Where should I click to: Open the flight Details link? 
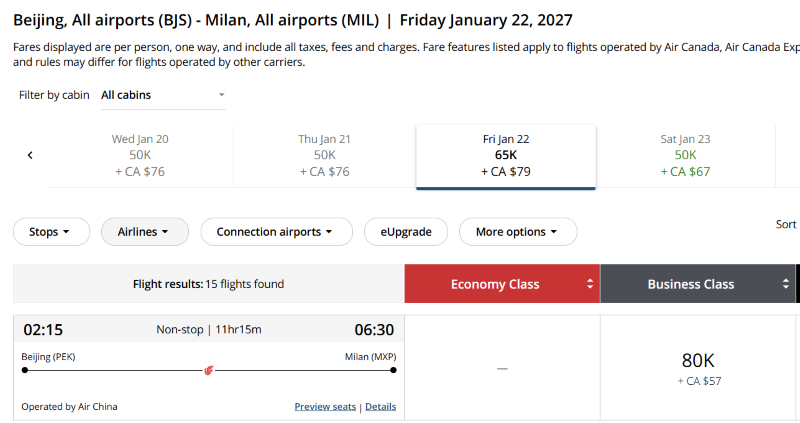pyautogui.click(x=380, y=407)
